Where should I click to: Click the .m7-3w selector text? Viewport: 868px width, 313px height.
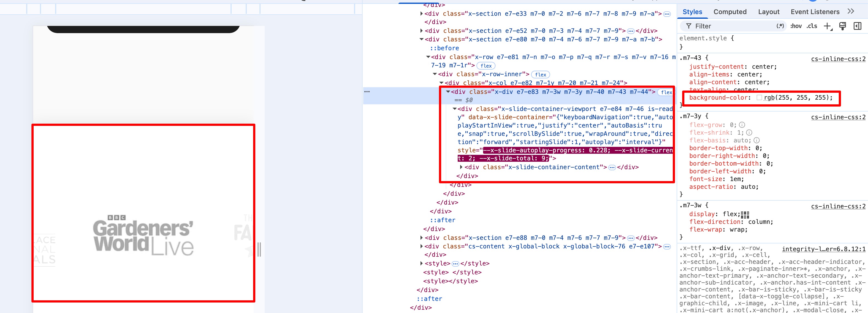(x=690, y=205)
